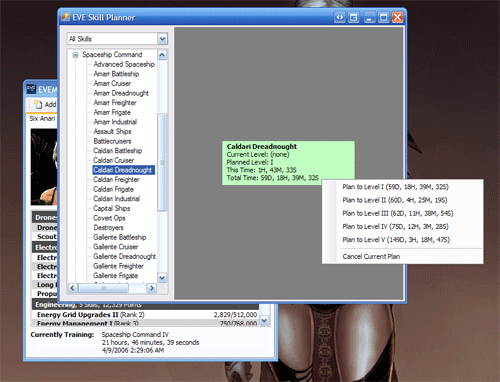Collapse the Spaceship Command tree node

point(75,55)
